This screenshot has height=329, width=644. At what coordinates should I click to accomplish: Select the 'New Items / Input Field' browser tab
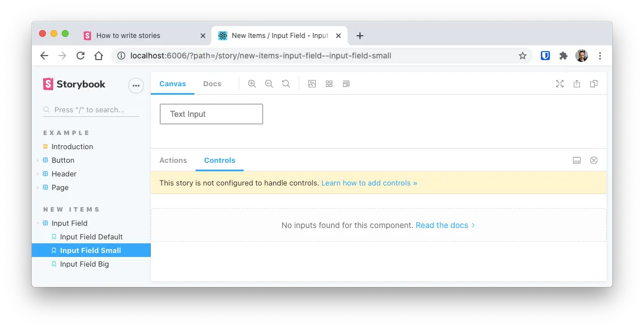point(279,36)
